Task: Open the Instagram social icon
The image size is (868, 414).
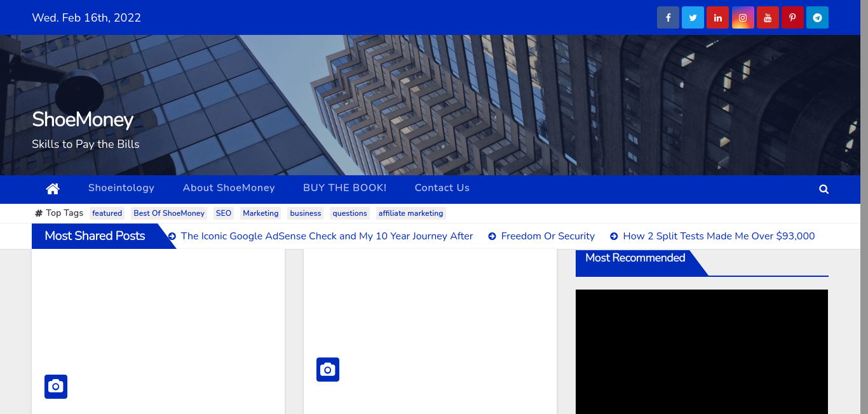Action: tap(742, 18)
